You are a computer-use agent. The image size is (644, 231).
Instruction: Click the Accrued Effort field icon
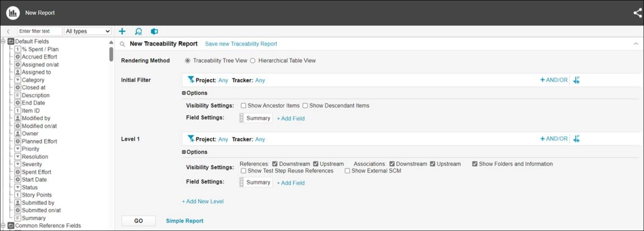pos(18,57)
